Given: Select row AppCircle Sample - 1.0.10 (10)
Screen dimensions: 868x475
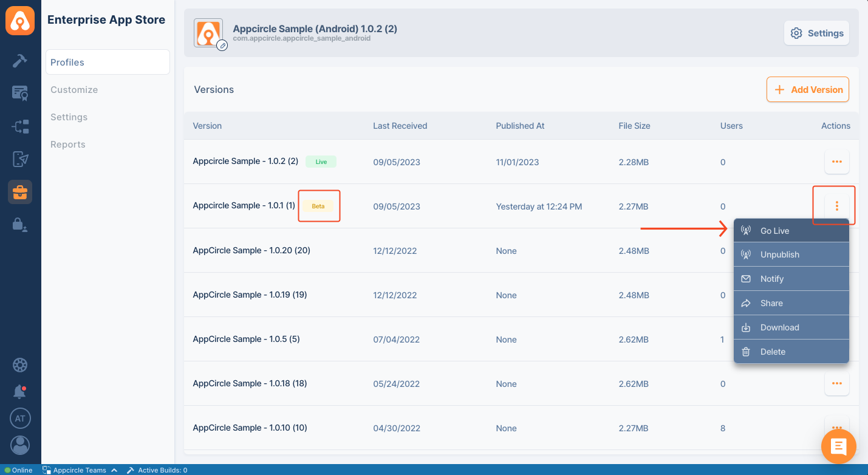Looking at the screenshot, I should click(521, 428).
